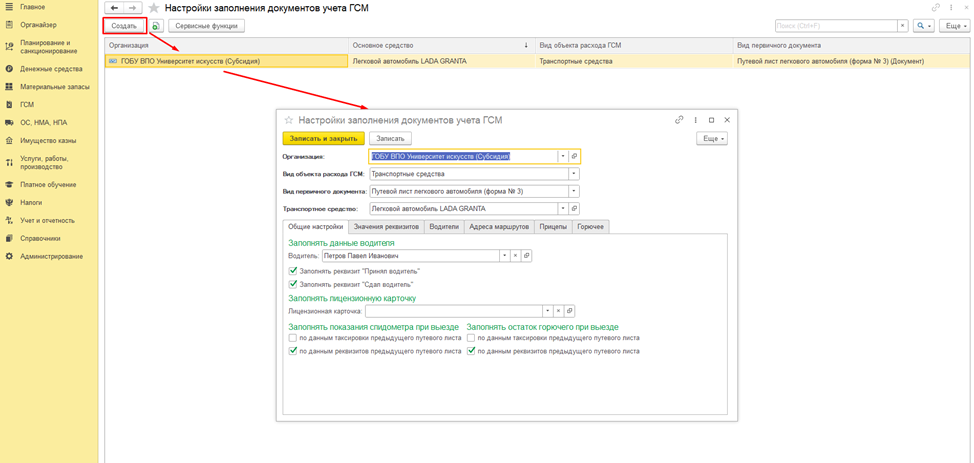Toggle Заполнять реквизит "Сдал водитель" checkbox
The height and width of the screenshot is (463, 974).
(x=293, y=284)
